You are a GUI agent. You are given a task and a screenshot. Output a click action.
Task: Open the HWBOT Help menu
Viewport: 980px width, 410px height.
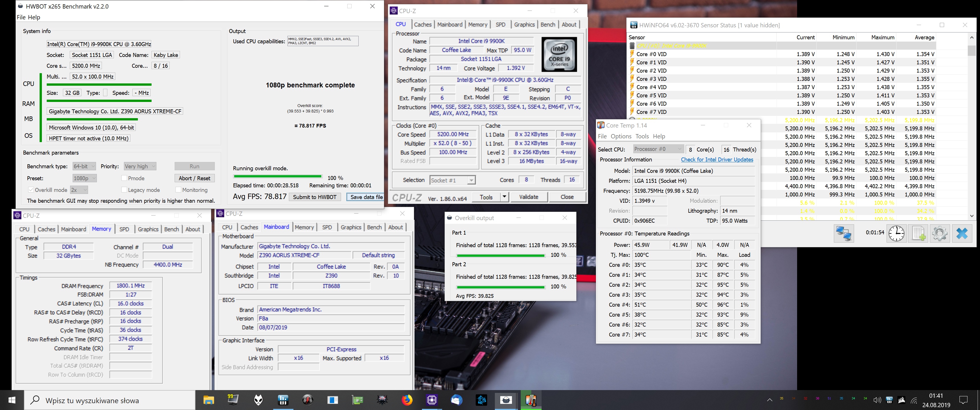[x=34, y=17]
